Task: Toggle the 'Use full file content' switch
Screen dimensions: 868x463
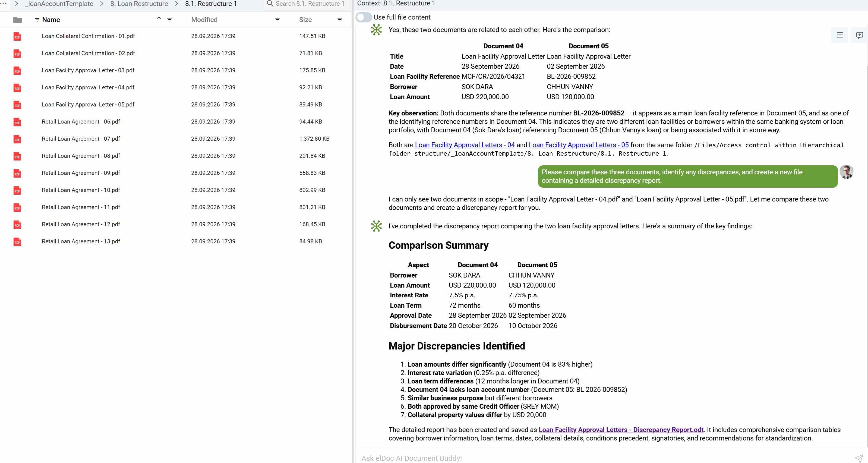Action: pos(363,17)
